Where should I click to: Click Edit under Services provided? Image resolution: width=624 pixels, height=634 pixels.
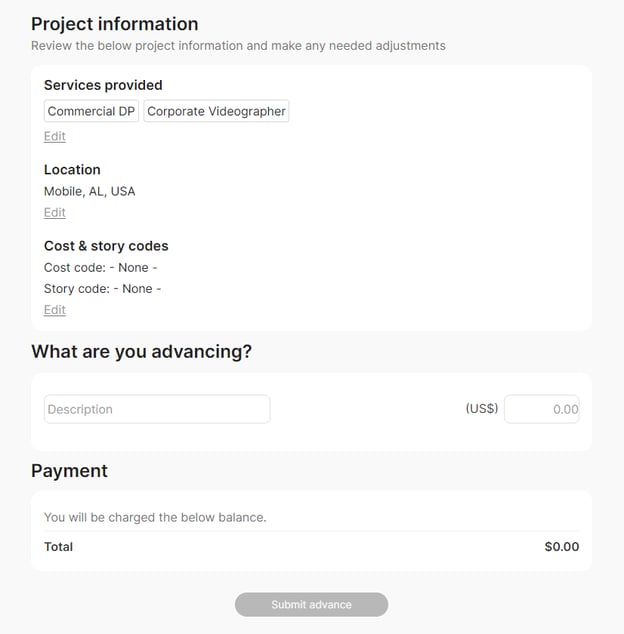pyautogui.click(x=55, y=136)
